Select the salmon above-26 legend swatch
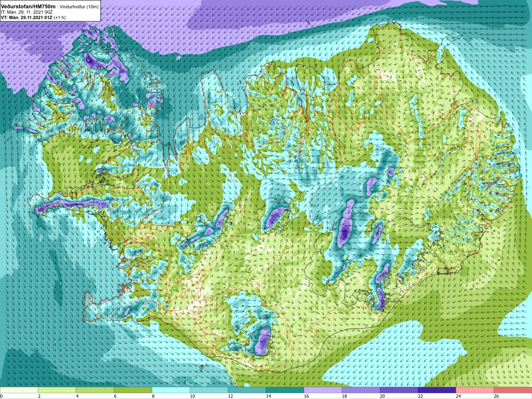 coord(513,390)
